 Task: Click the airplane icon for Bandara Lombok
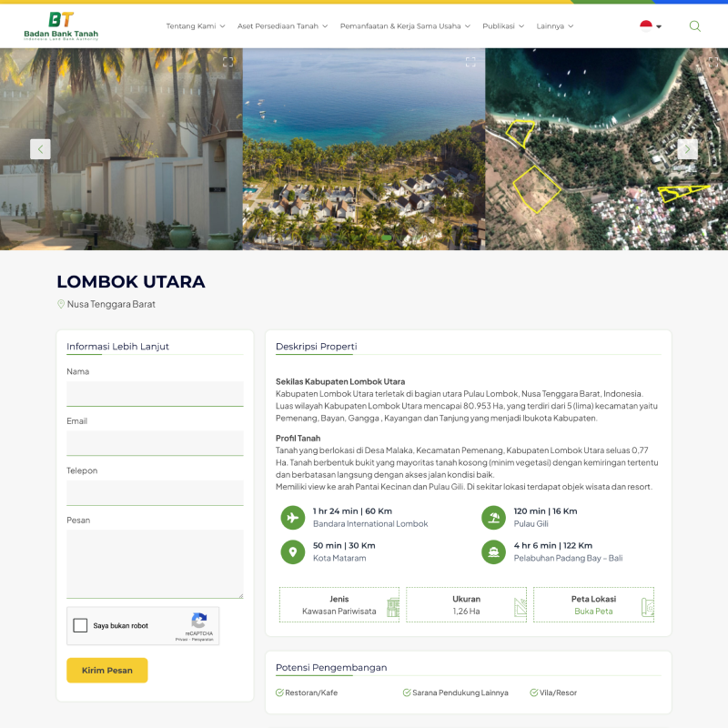pos(292,518)
